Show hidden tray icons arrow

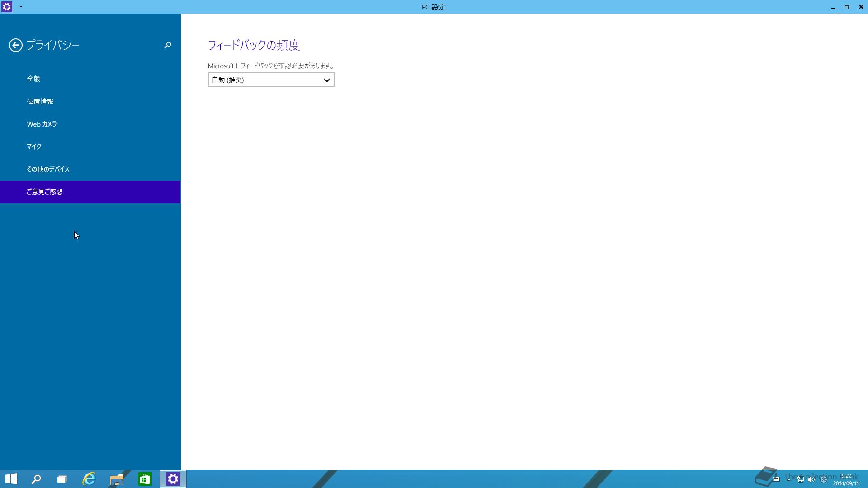(x=788, y=479)
